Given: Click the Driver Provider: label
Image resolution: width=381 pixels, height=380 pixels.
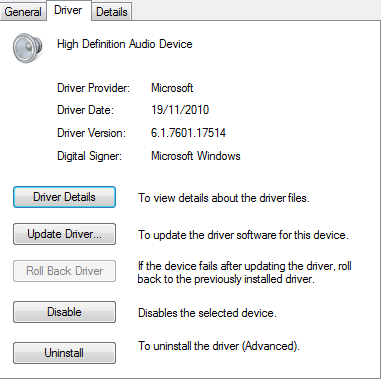Looking at the screenshot, I should [x=93, y=88].
